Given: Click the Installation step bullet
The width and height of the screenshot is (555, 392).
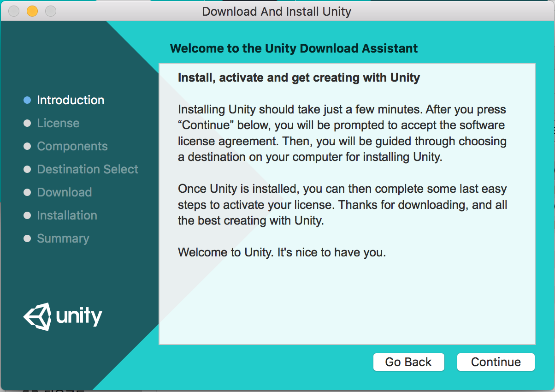Looking at the screenshot, I should (x=27, y=215).
